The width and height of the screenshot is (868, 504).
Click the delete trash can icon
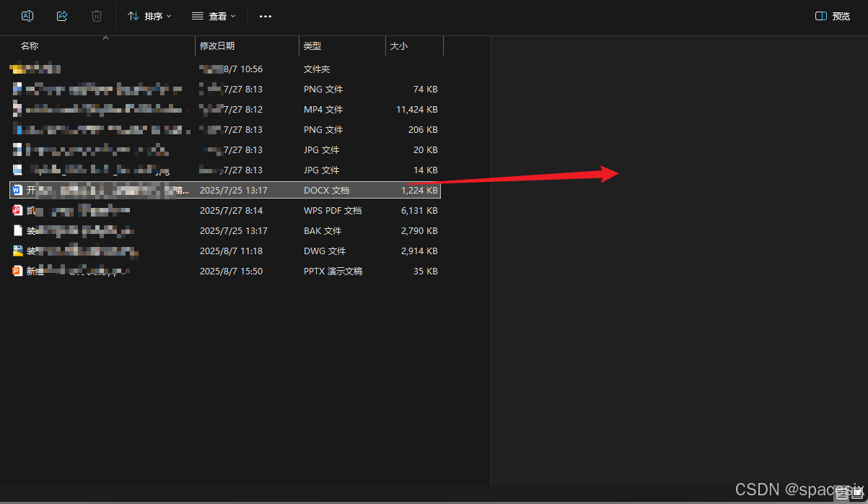click(x=97, y=16)
